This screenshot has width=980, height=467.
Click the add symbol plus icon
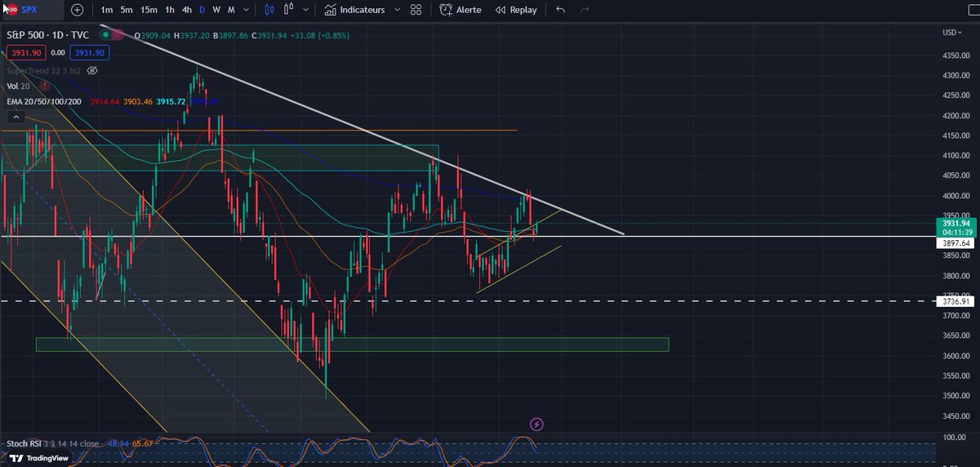tap(77, 10)
